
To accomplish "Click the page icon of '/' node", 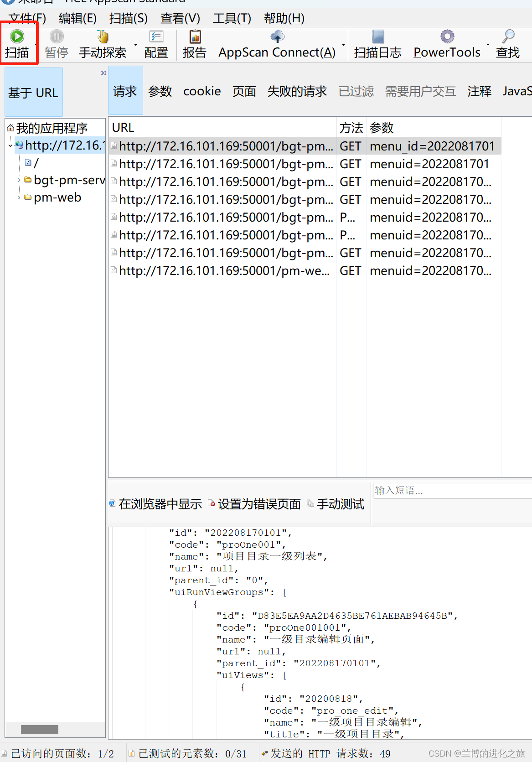I will pos(28,163).
